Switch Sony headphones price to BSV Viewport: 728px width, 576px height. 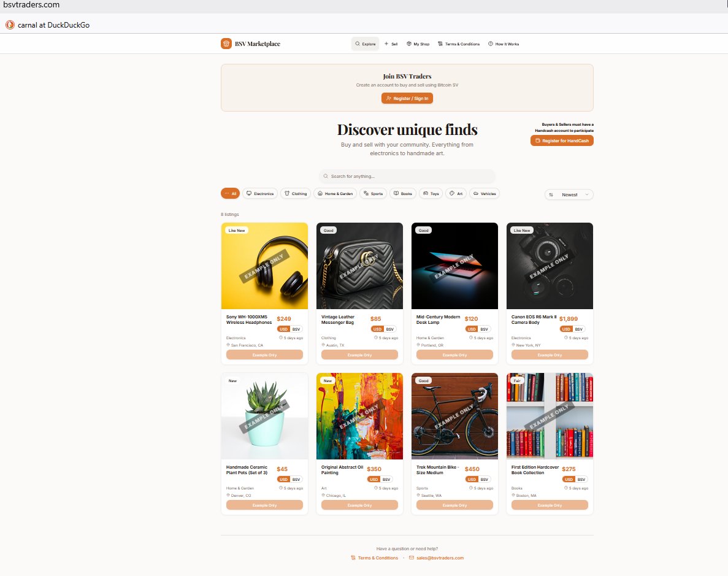click(x=296, y=329)
